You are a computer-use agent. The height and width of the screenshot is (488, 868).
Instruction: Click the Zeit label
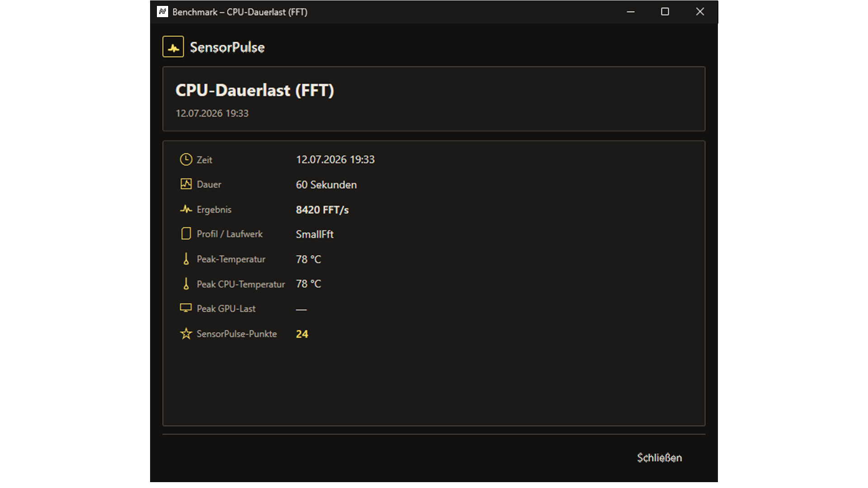[x=204, y=160]
